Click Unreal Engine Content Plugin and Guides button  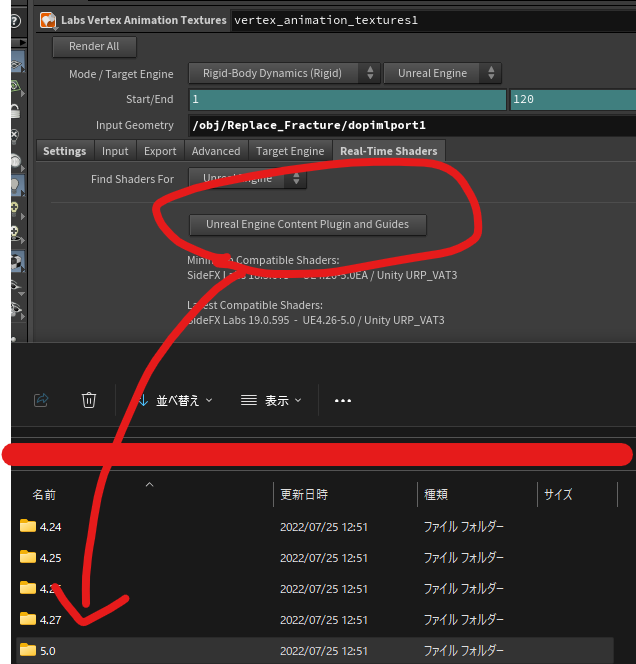(x=308, y=224)
